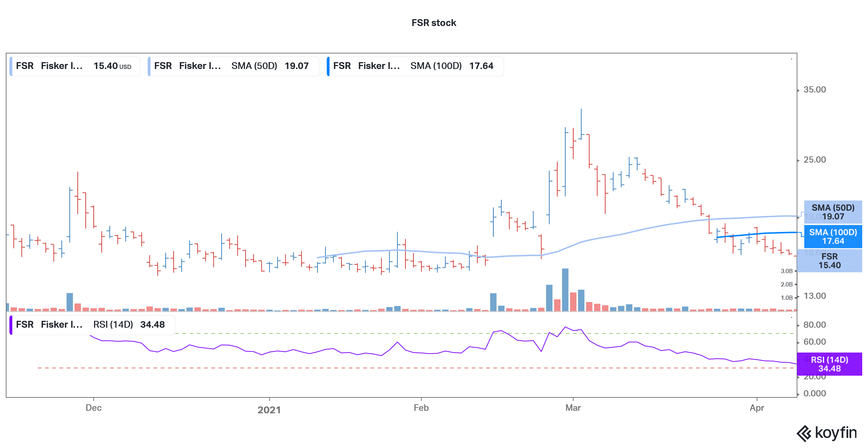Click the Feb date axis label
Screen dimensions: 868x448
pyautogui.click(x=421, y=408)
